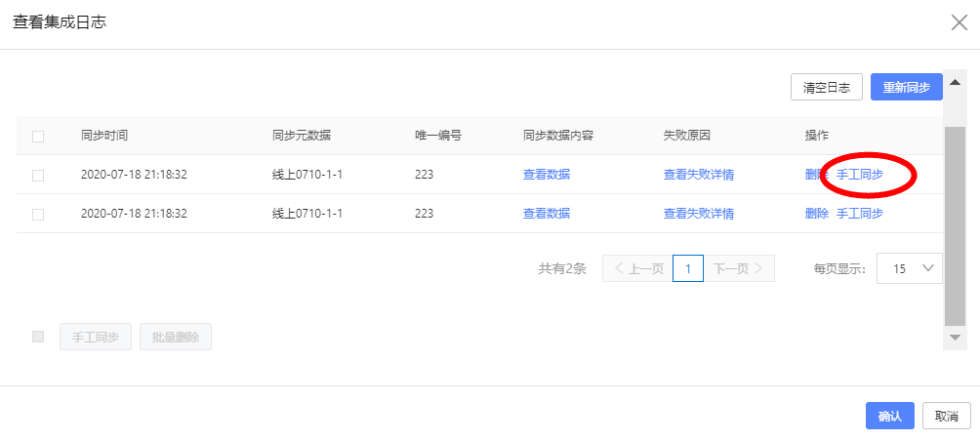Click 手工同步 link in the first row
Image resolution: width=980 pixels, height=442 pixels.
point(860,175)
